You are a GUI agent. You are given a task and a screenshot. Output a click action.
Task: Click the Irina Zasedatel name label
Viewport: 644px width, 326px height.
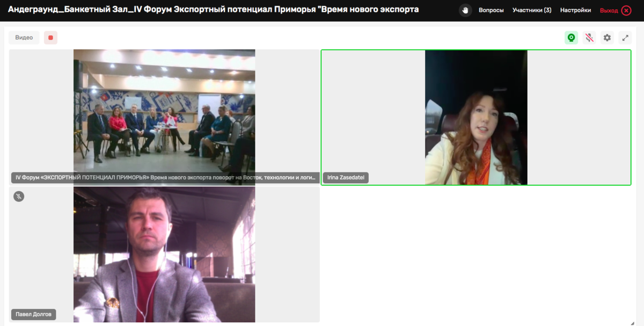[346, 178]
